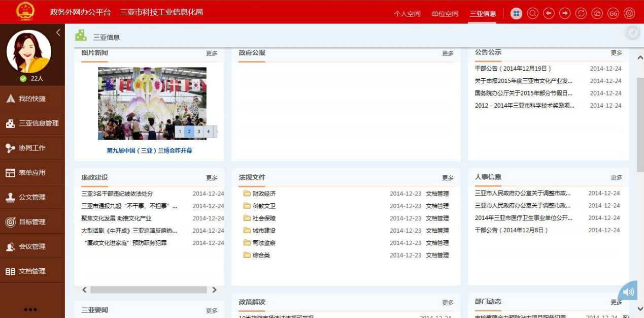Image resolution: width=644 pixels, height=318 pixels.
Task: Open the 财政经济 folder
Action: (264, 194)
